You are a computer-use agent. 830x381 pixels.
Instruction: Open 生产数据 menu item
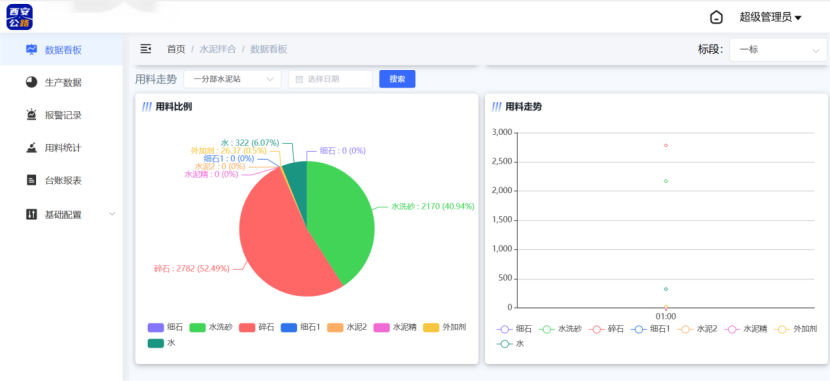[x=61, y=83]
